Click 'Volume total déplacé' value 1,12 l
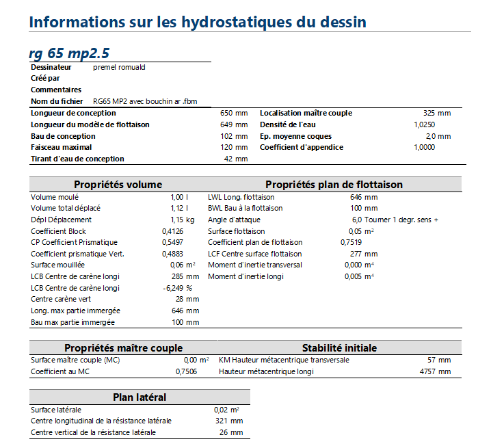Screen dimensions: 491x448 click(x=179, y=209)
